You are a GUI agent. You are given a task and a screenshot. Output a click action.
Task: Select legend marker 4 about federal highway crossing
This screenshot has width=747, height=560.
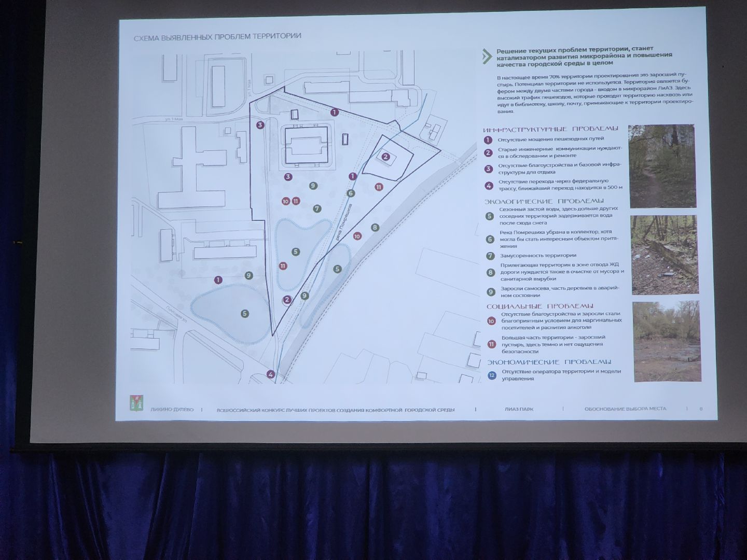point(489,185)
